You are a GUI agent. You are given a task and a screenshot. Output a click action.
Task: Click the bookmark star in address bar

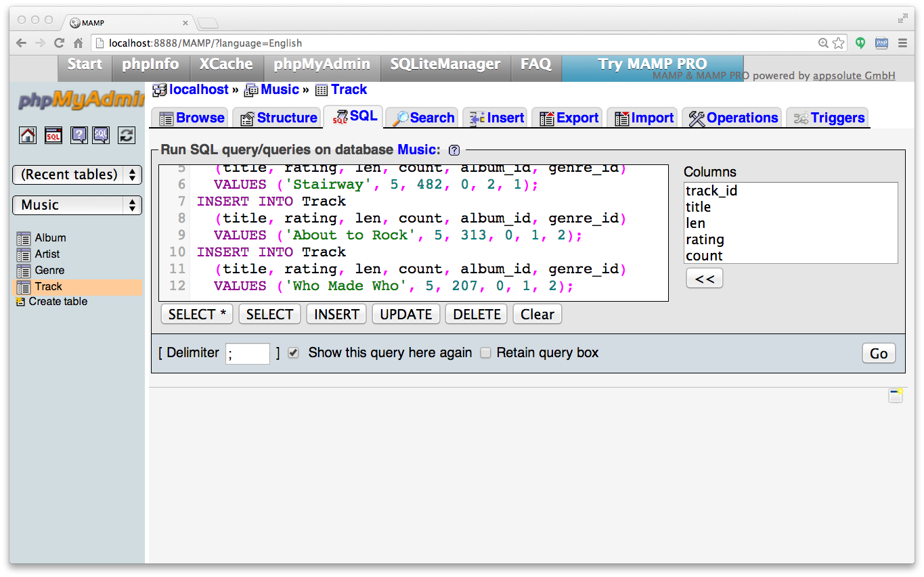[839, 43]
